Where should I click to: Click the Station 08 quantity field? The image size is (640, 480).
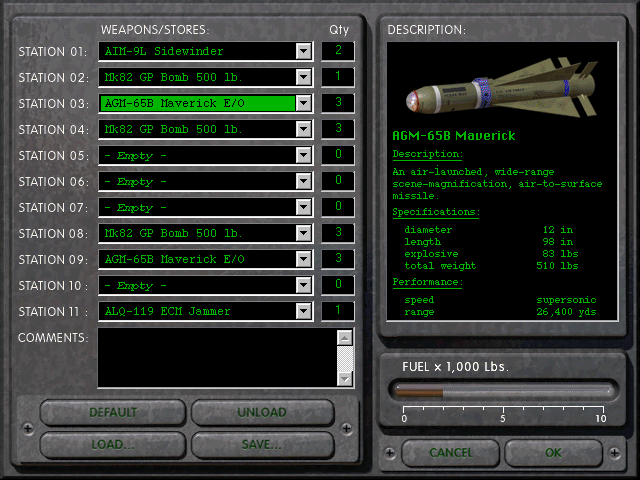click(338, 233)
